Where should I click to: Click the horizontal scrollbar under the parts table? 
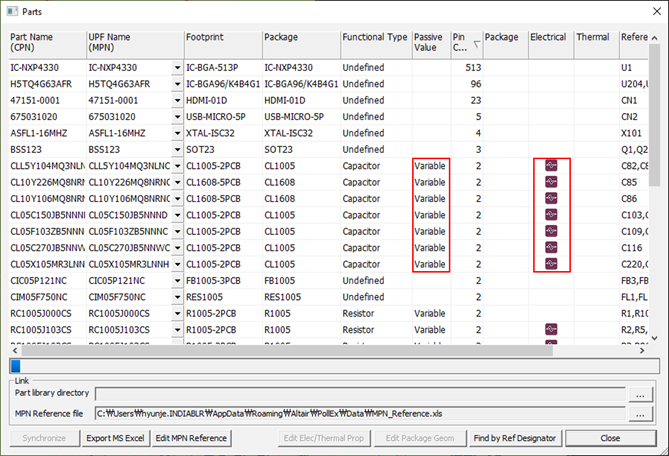tap(300, 365)
